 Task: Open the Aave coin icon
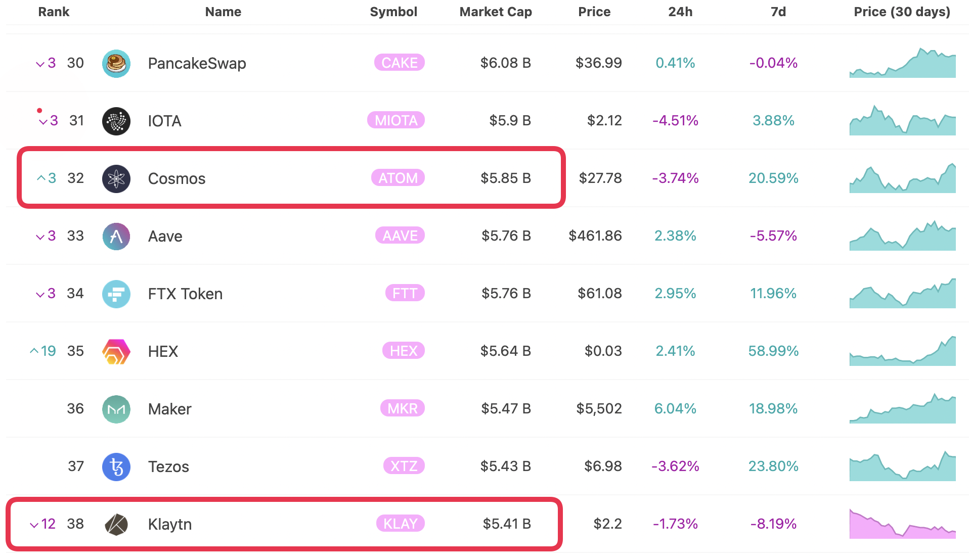pos(116,236)
